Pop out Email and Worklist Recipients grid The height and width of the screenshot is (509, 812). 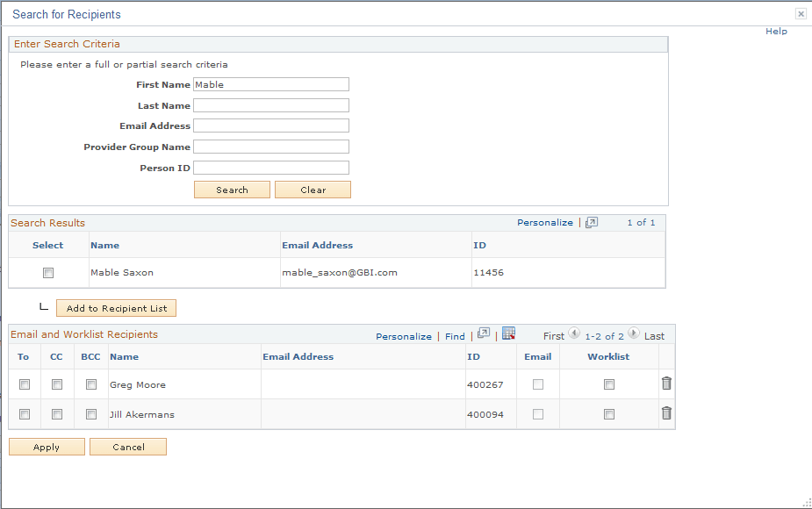pyautogui.click(x=484, y=336)
